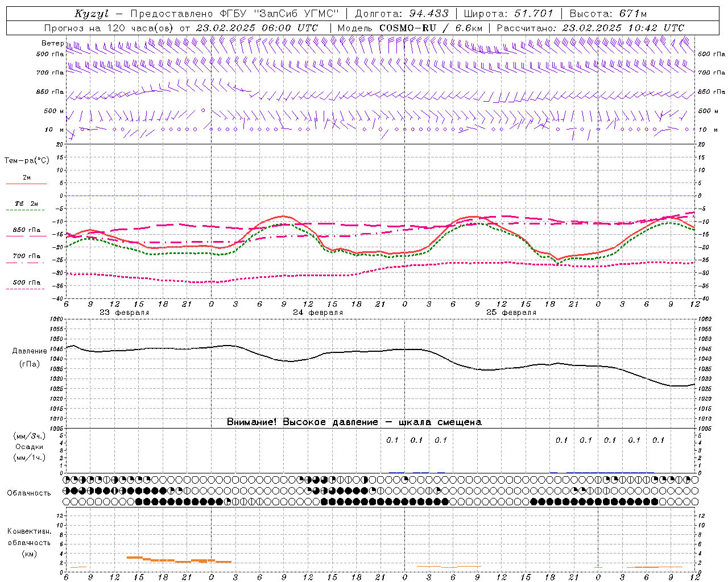Click the "(гПа)" unit label under Давление

(30, 364)
